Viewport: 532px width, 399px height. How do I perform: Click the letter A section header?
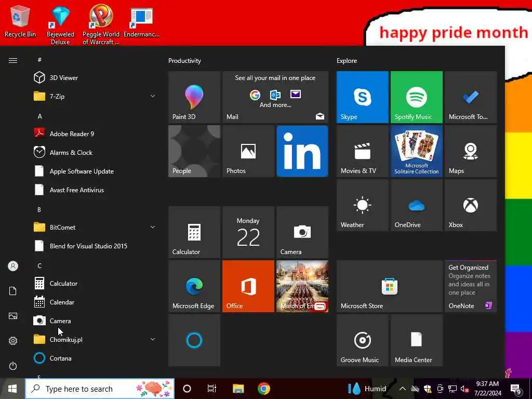(x=39, y=116)
